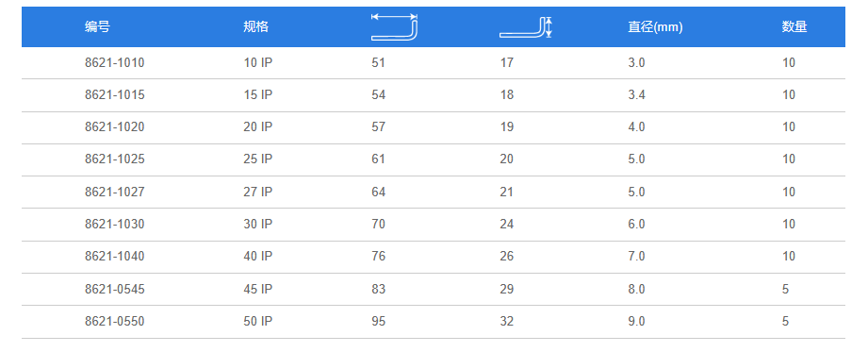This screenshot has width=868, height=352.
Task: Click the 10 IP specification cell
Action: [258, 62]
